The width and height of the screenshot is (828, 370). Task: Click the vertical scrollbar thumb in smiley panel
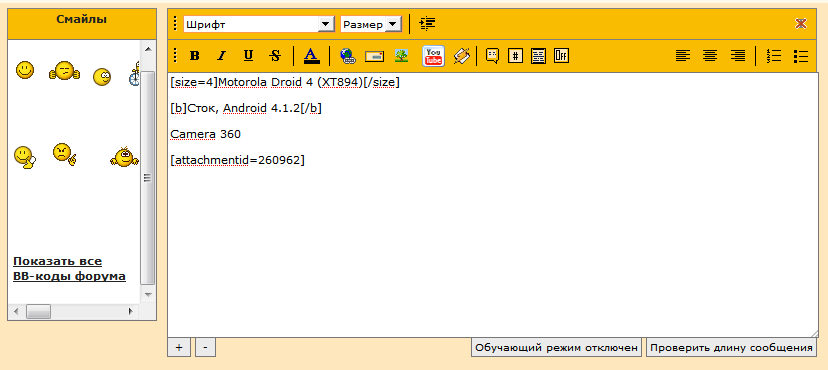tap(148, 178)
